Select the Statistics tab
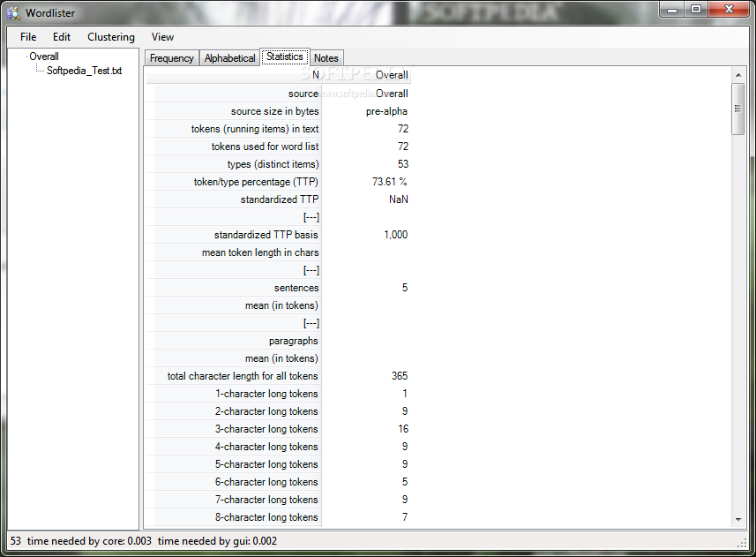 (x=284, y=56)
